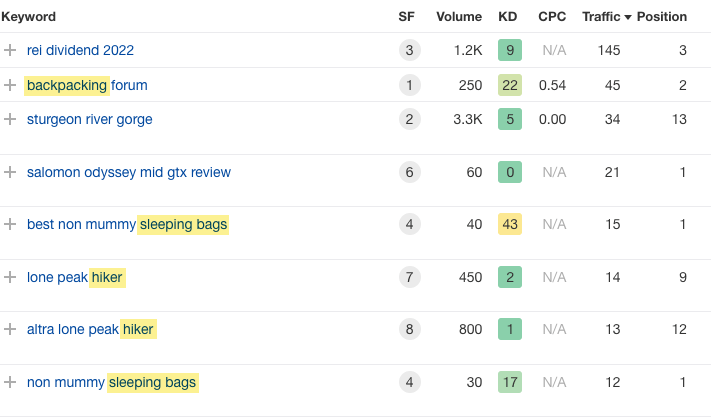Click plus icon beside 'non mummy sleeping bags'
The height and width of the screenshot is (417, 711).
10,382
